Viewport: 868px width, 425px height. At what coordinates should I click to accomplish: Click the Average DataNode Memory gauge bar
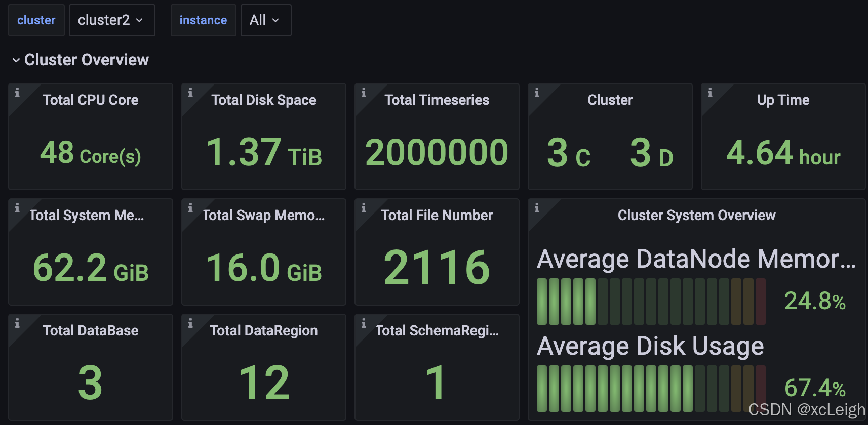[x=651, y=302]
